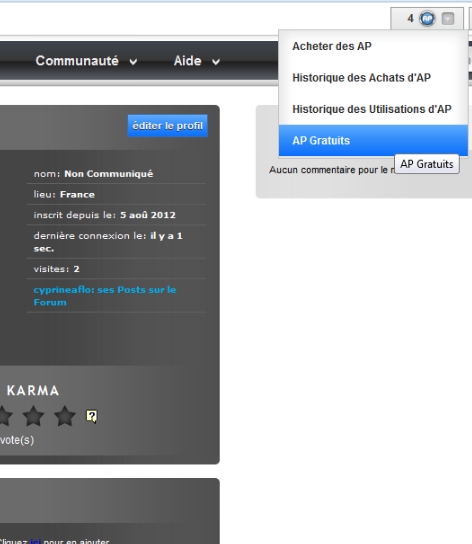
Task: Click the AP balance number 4
Action: pos(411,18)
